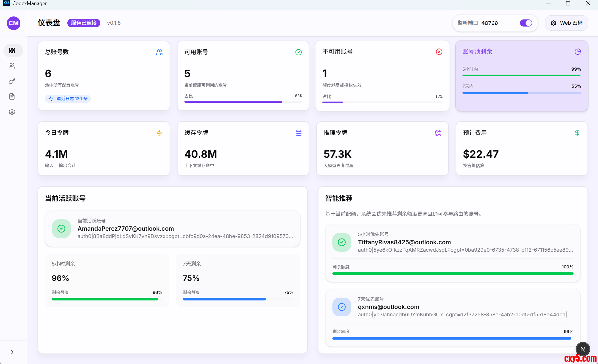
Task: Click the dollar icon on 预计费用 card
Action: pos(577,133)
